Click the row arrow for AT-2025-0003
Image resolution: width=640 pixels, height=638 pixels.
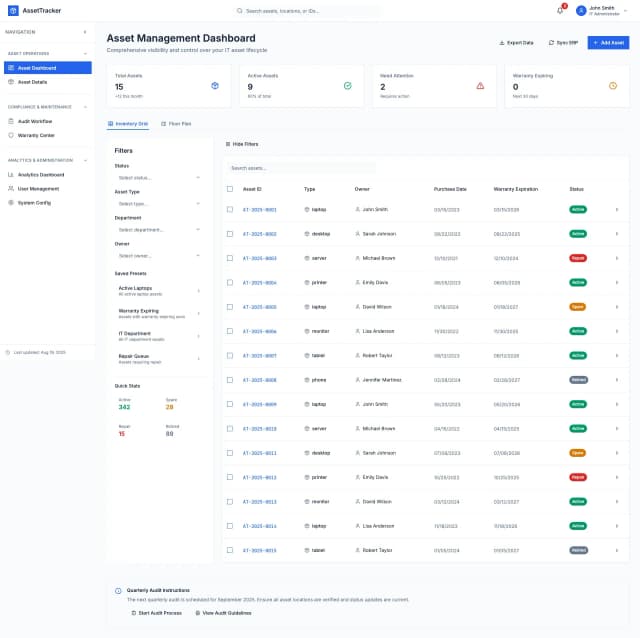point(616,258)
